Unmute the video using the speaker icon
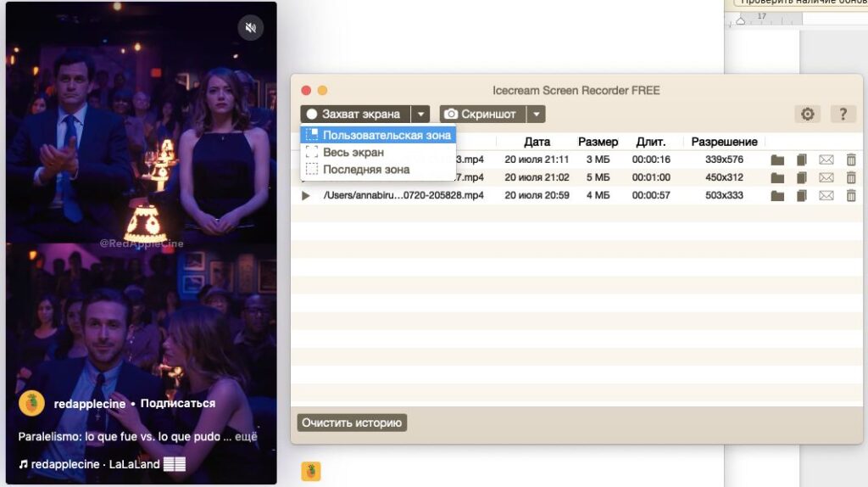Screen dimensions: 868x487 coord(250,27)
